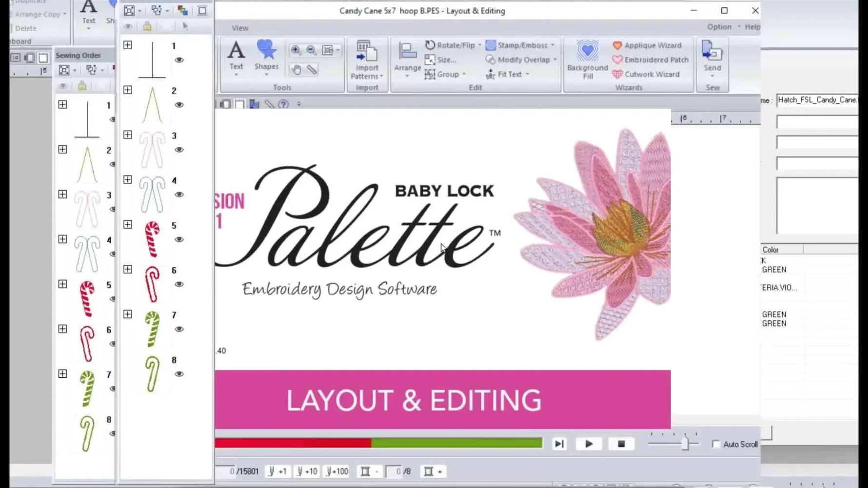Hide sewing order item 1 via eye icon

[x=179, y=60]
